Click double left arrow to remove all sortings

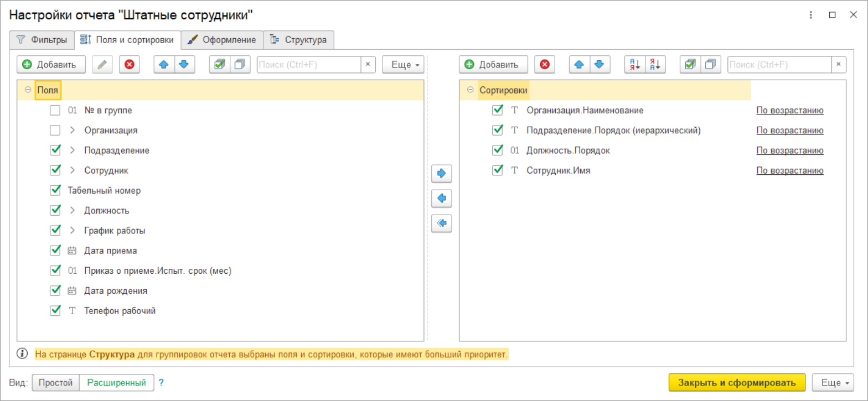[441, 223]
